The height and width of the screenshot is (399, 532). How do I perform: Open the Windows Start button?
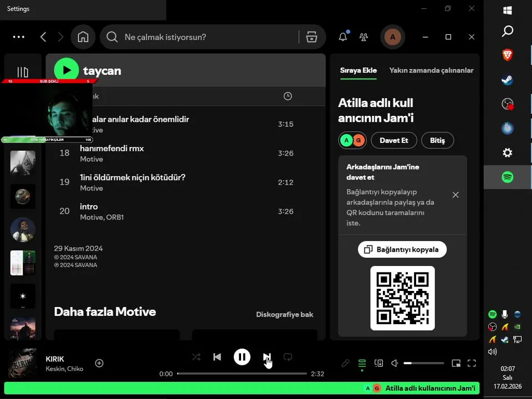[x=508, y=11]
